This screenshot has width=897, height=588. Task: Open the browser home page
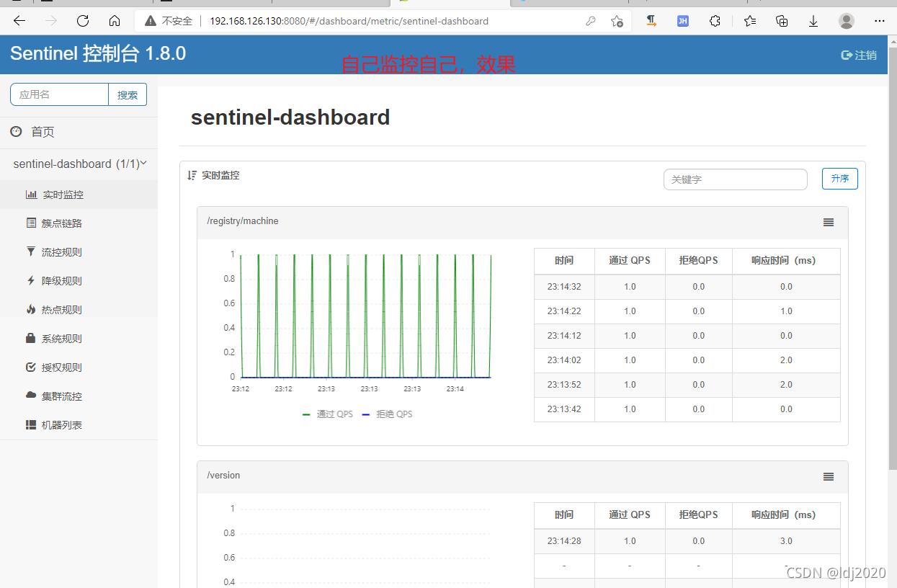(115, 21)
